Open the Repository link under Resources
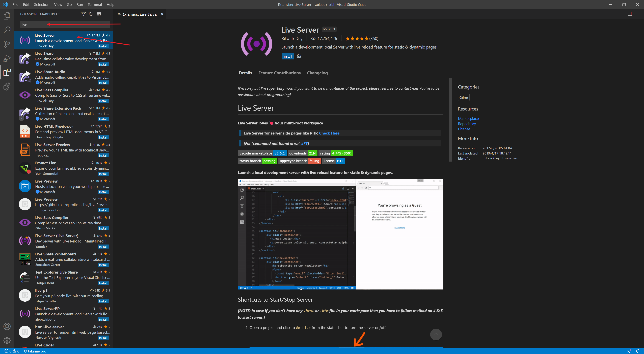 467,124
